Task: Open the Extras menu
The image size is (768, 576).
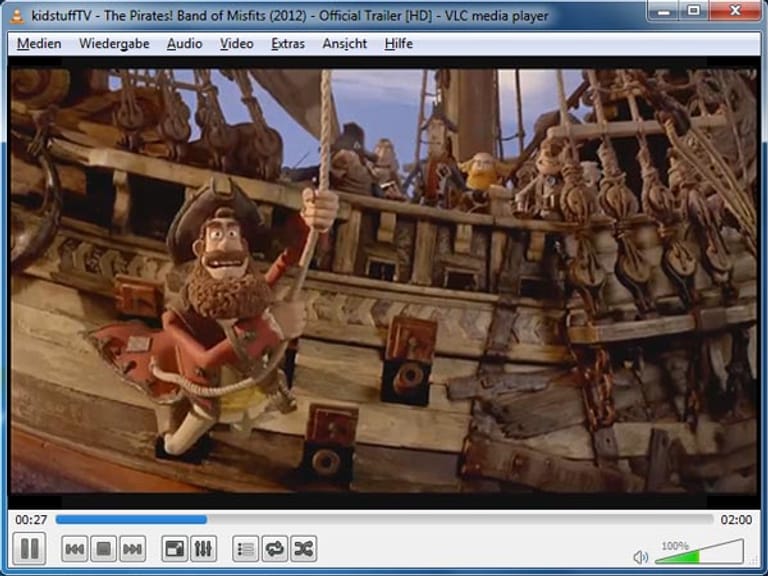Action: point(288,44)
